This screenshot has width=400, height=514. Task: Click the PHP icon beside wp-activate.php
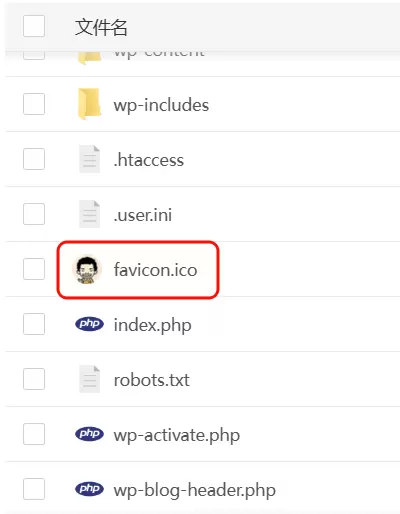(x=89, y=434)
